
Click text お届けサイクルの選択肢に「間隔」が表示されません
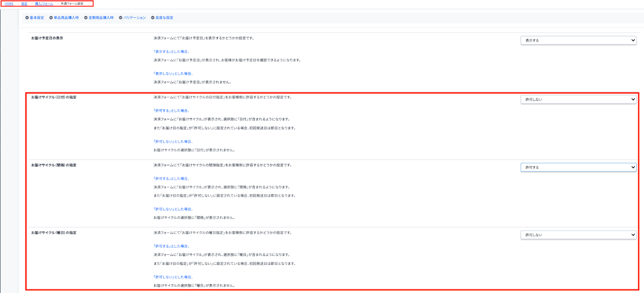click(x=194, y=218)
